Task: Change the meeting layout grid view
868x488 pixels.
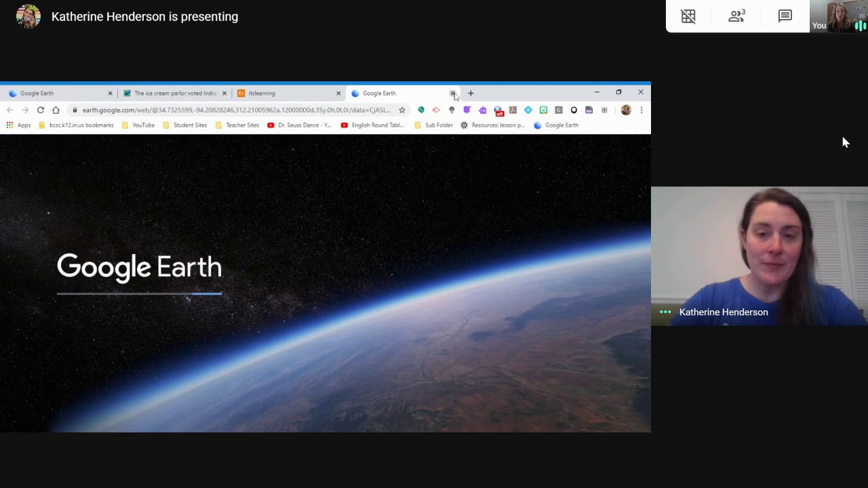Action: (x=688, y=16)
